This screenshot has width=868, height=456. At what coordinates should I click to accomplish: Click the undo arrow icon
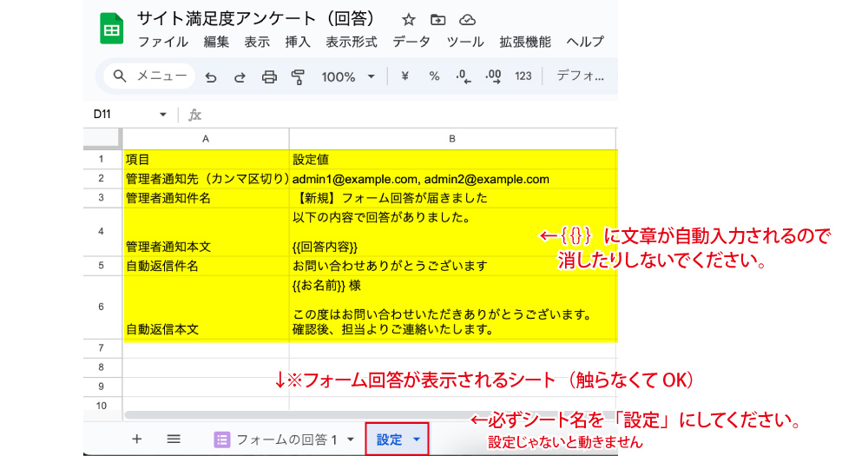[x=211, y=77]
